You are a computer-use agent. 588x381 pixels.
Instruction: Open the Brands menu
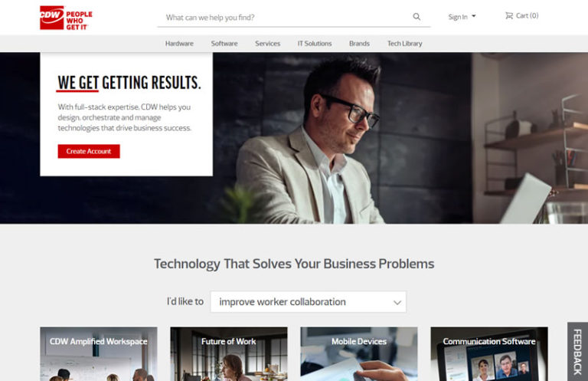(x=359, y=44)
